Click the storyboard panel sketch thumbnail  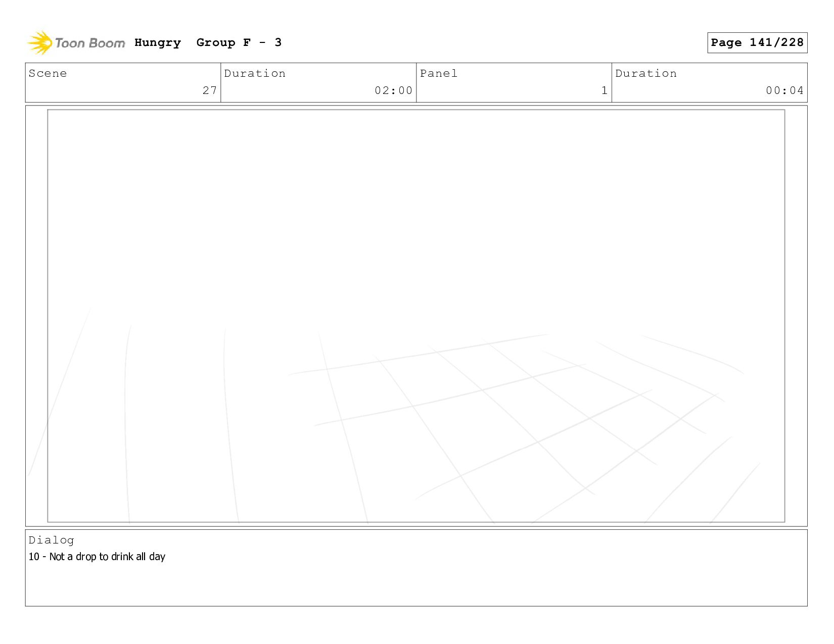416,316
